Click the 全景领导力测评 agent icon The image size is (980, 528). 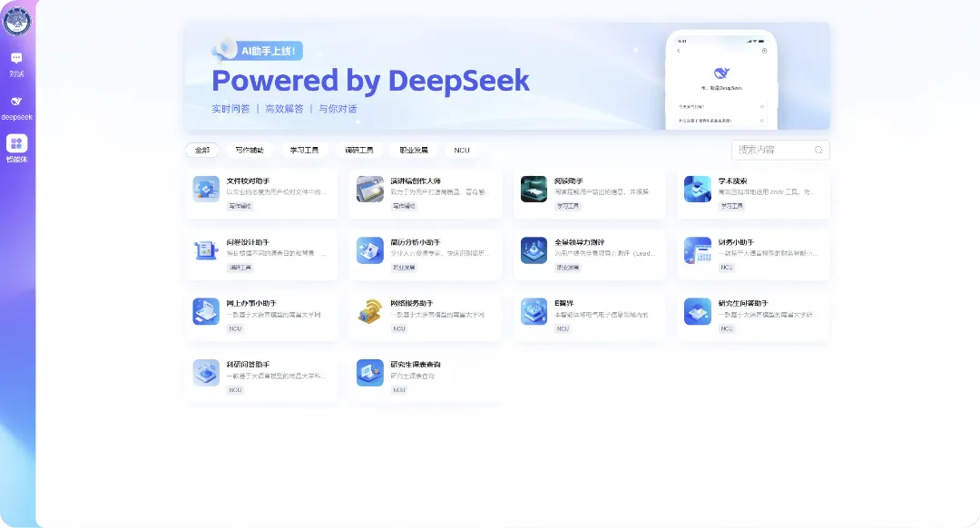pos(534,250)
